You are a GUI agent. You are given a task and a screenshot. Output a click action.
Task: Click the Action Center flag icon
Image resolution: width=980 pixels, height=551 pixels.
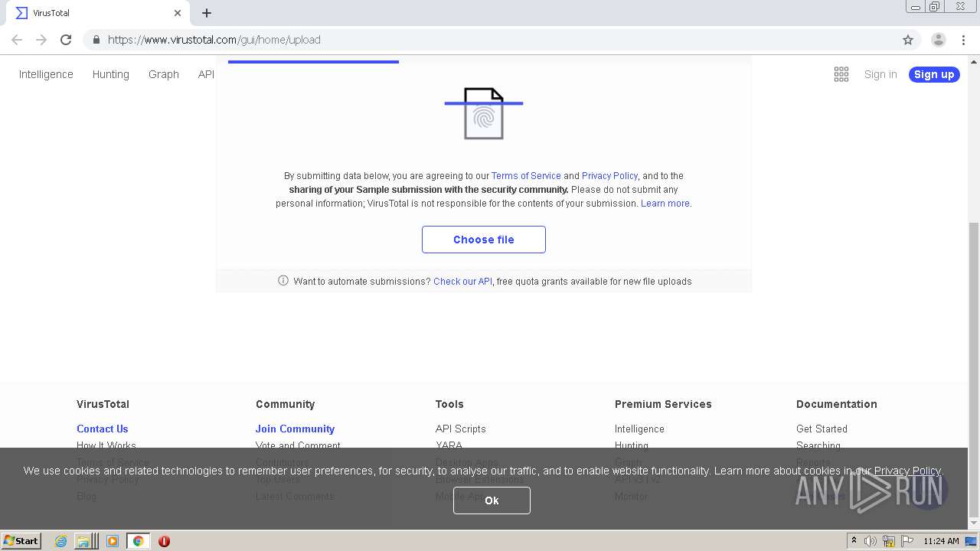tap(906, 541)
